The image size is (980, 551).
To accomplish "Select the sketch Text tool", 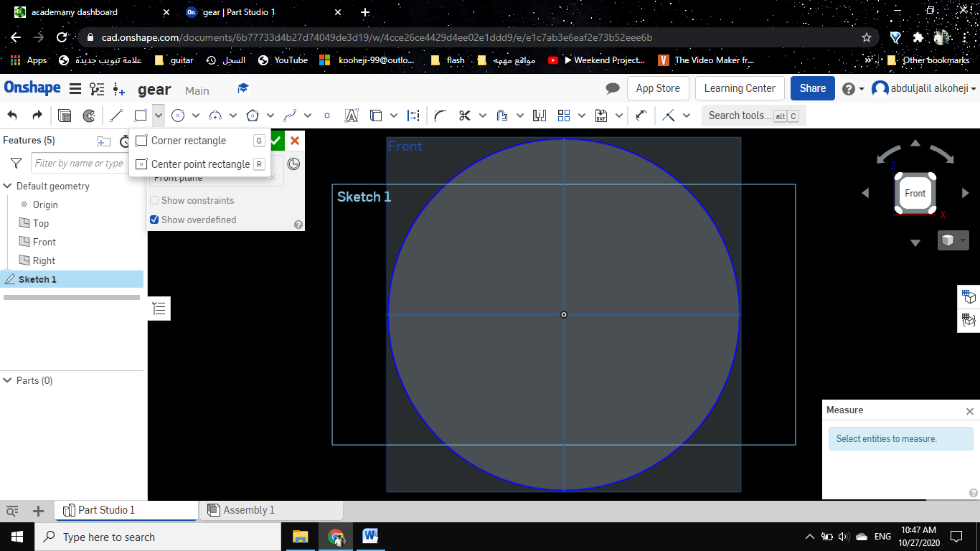I will [x=352, y=116].
